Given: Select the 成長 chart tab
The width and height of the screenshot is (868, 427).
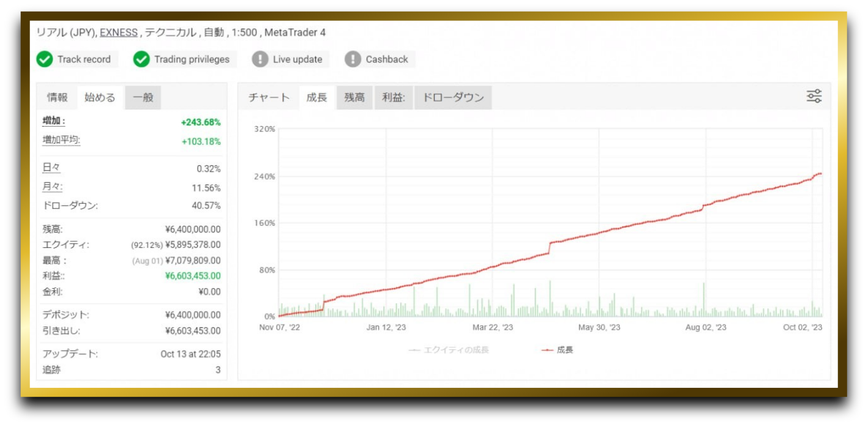Looking at the screenshot, I should point(316,97).
